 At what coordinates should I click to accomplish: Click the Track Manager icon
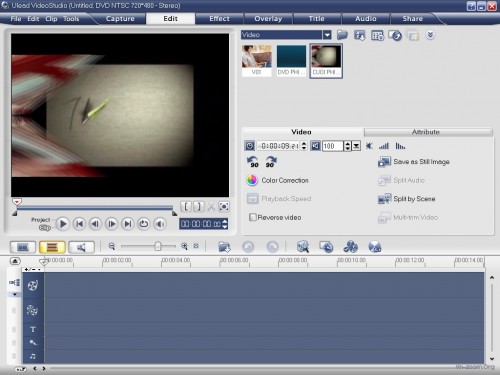click(350, 247)
